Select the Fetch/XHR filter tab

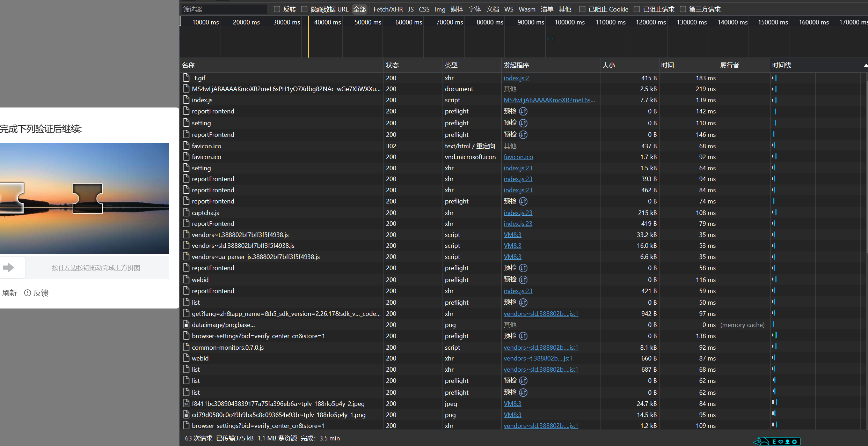[x=388, y=9]
